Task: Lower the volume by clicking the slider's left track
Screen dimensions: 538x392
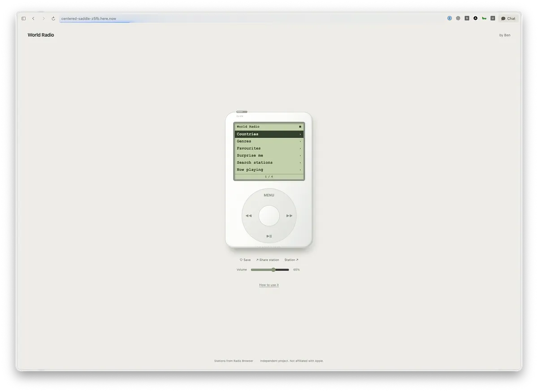Action: coord(261,270)
